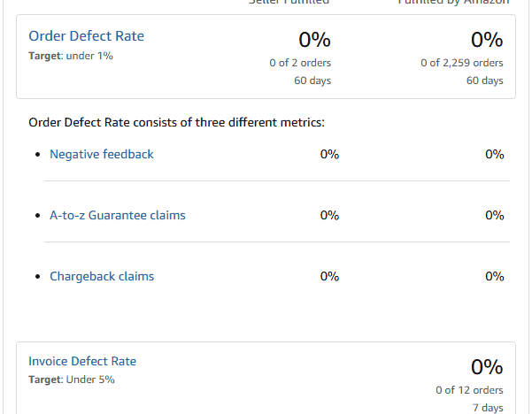Click the '7 days' period text
The image size is (532, 414).
pos(486,408)
